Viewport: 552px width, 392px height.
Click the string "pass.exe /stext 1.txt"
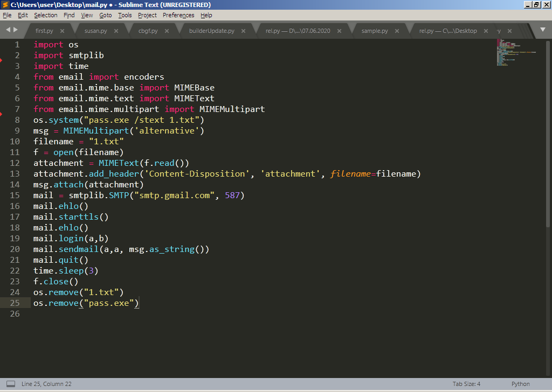142,120
